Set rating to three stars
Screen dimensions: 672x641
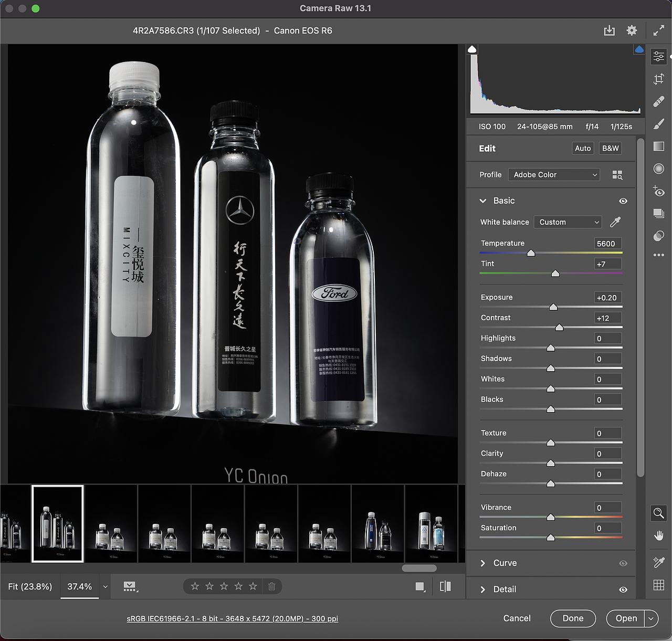(x=224, y=586)
